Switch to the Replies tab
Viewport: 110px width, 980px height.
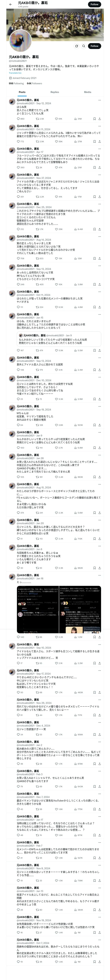tap(55, 92)
